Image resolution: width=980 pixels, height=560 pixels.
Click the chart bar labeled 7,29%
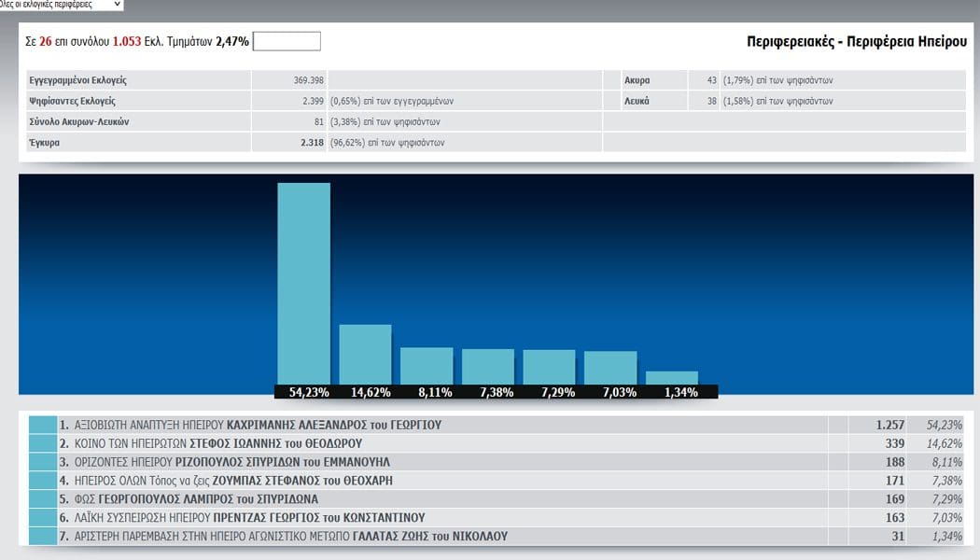[x=549, y=366]
